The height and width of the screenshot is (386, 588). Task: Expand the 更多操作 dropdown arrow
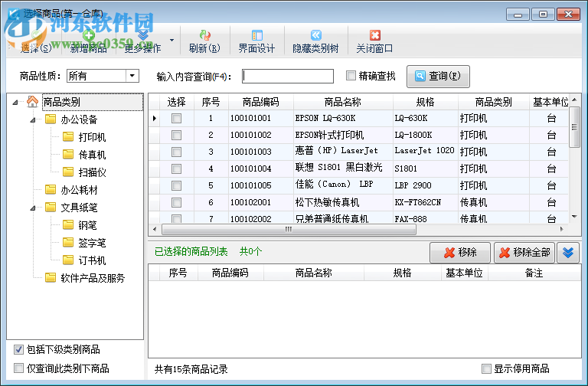point(171,40)
